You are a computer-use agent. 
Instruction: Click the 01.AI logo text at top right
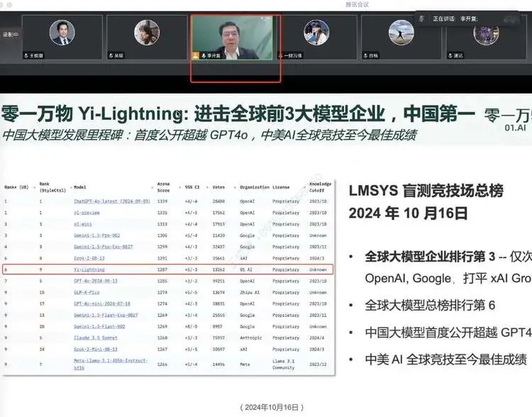click(x=515, y=128)
